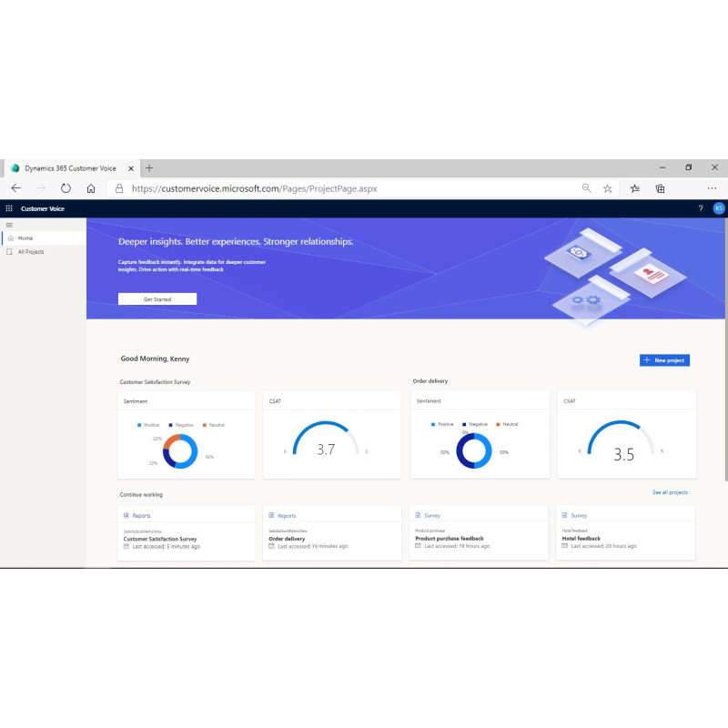The height and width of the screenshot is (728, 728).
Task: Open Survey link for Hotel feedback
Action: [x=579, y=515]
